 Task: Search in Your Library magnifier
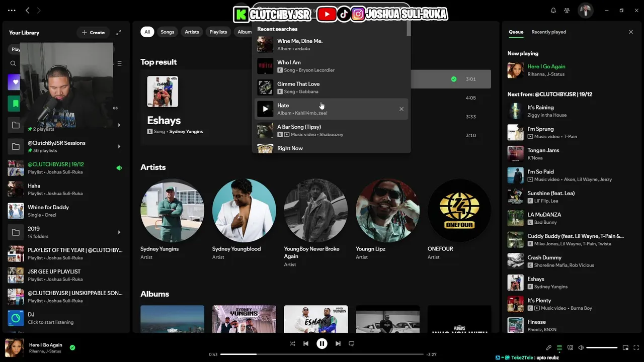pos(13,63)
